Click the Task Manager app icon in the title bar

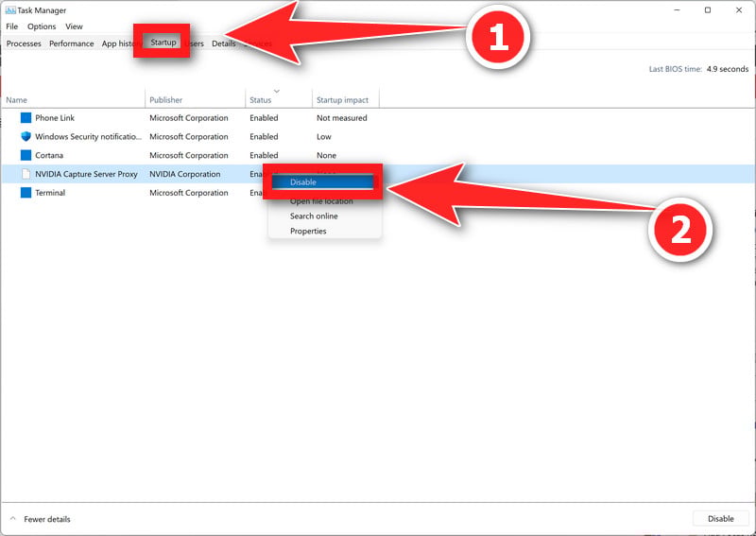pos(10,10)
